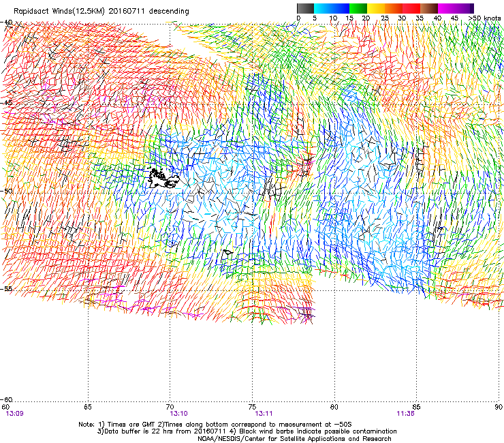This screenshot has width=504, height=443.
Task: Click the '60' longitude axis label
Action: tap(5, 407)
